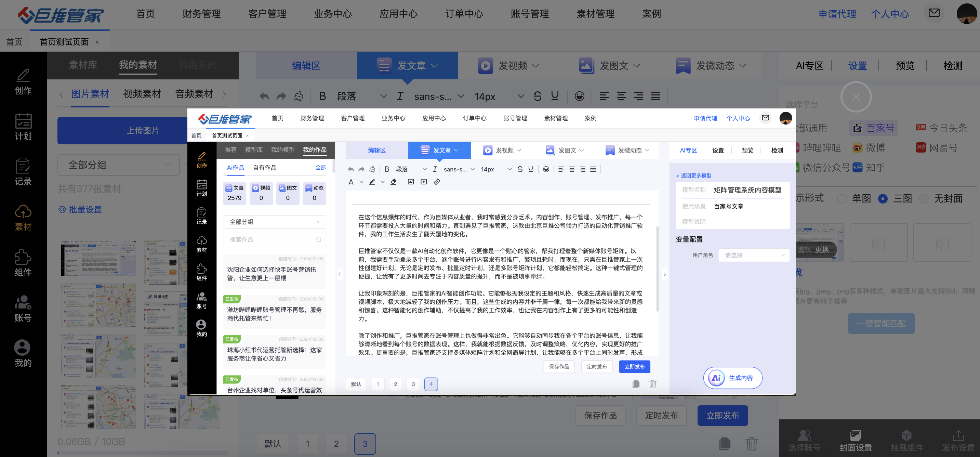Click the clear-format brush icon in the preview

pos(372,169)
